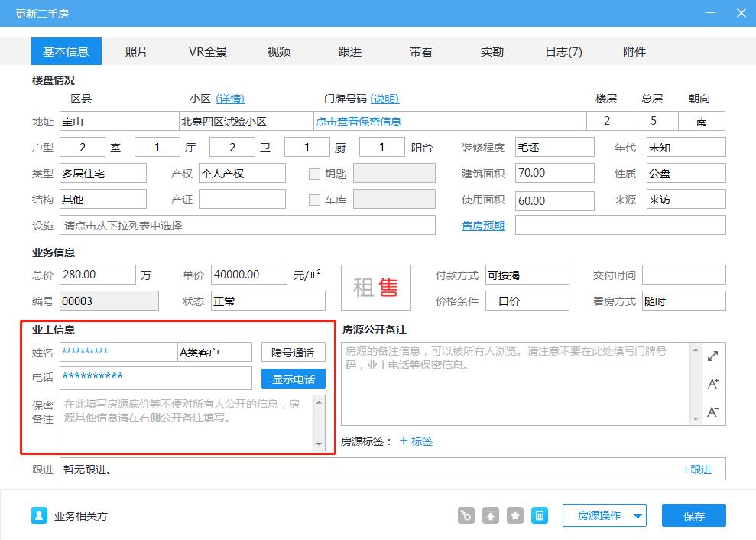Screen dimensions: 756x540
Task: Open the 房源操作 dropdown
Action: click(604, 516)
